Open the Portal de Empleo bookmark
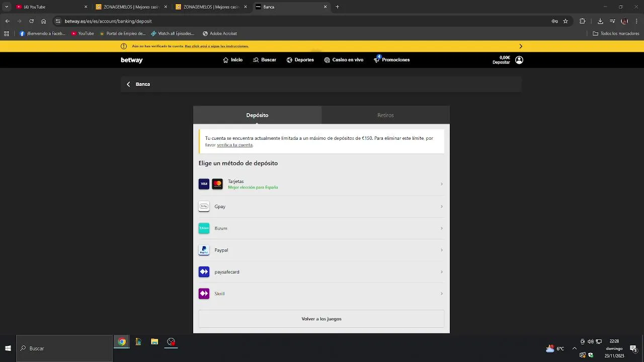 click(x=122, y=34)
